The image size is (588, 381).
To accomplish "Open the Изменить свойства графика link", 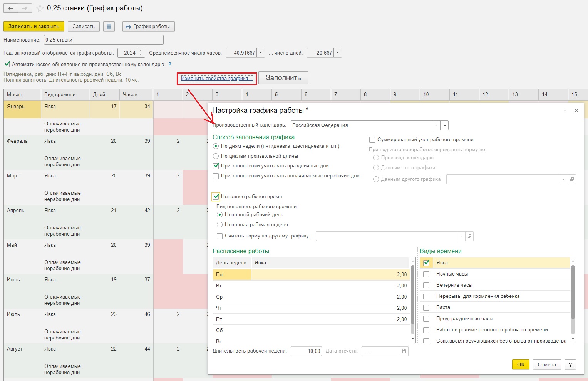I will pyautogui.click(x=217, y=79).
